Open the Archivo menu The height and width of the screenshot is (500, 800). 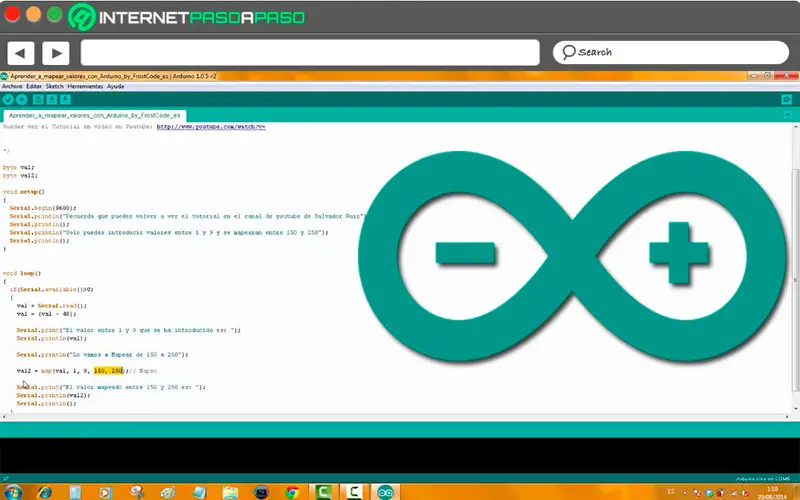coord(12,86)
